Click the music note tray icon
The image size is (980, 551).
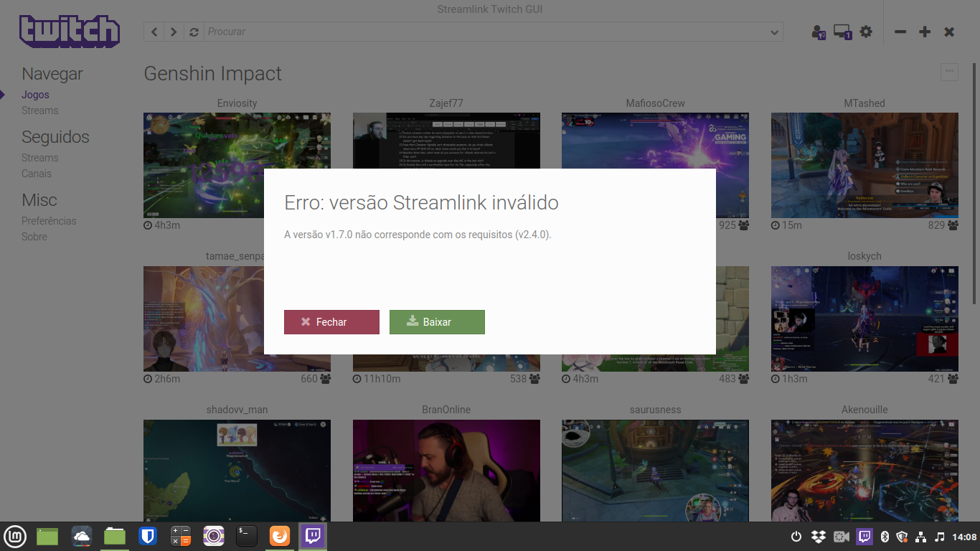[940, 537]
